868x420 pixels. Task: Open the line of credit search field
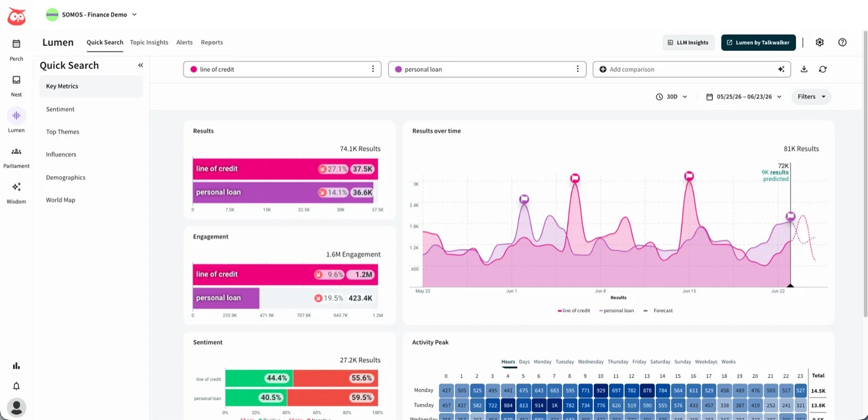tap(282, 69)
